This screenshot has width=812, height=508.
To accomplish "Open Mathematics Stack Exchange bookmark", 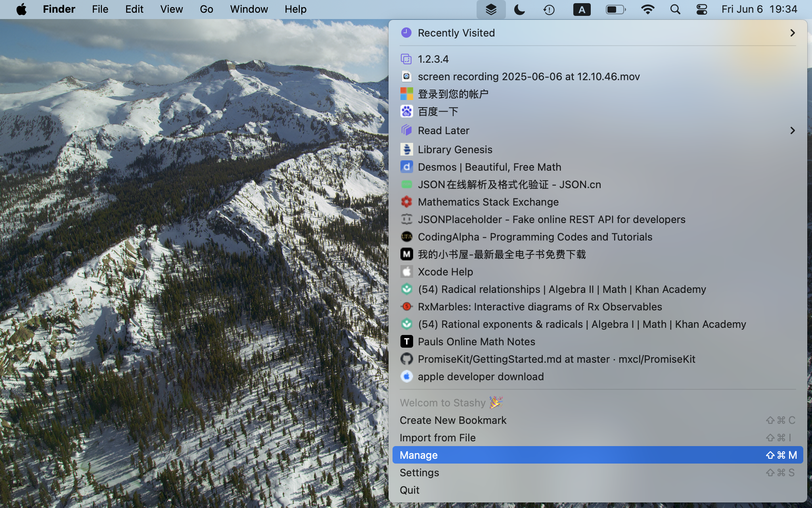I will tap(488, 202).
